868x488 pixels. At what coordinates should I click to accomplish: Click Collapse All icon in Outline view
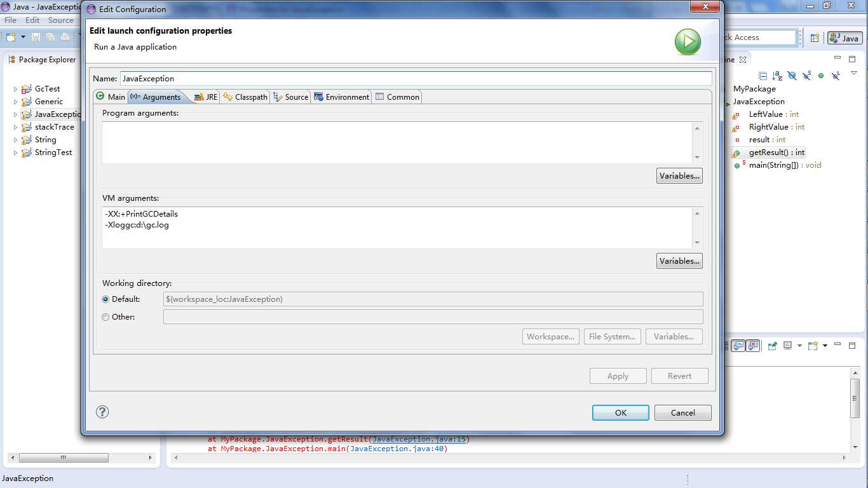coord(763,76)
